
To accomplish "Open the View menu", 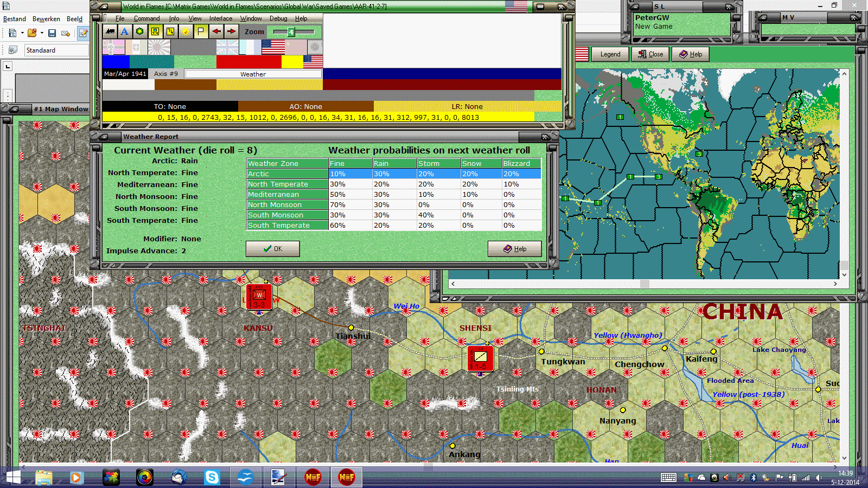I will pyautogui.click(x=195, y=18).
